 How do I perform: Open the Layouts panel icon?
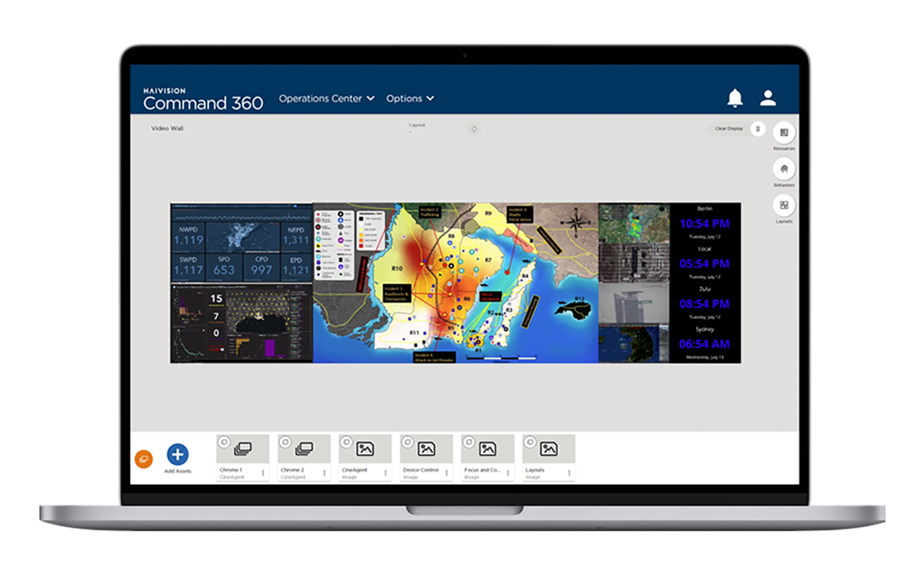pos(784,206)
